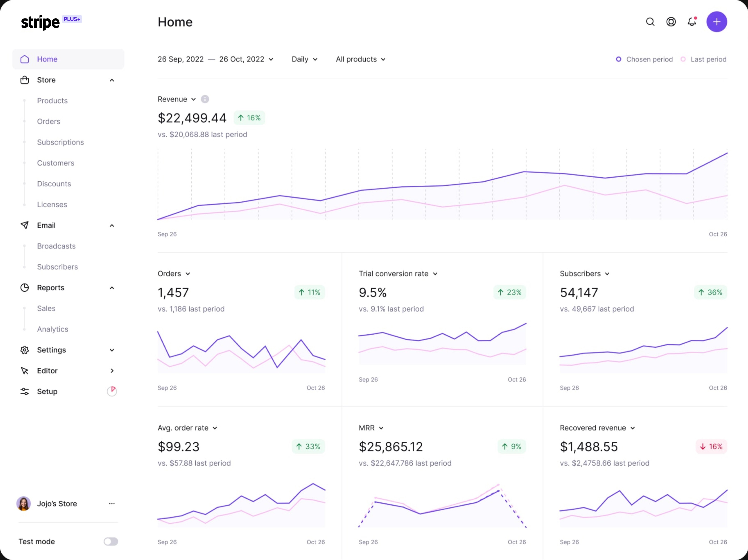Click the Settings gear icon

click(25, 350)
